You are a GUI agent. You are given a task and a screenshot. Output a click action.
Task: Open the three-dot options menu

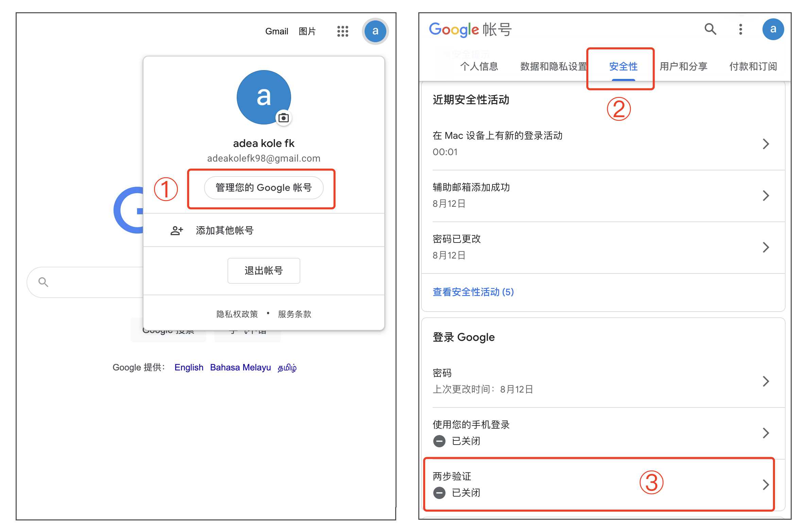click(740, 30)
